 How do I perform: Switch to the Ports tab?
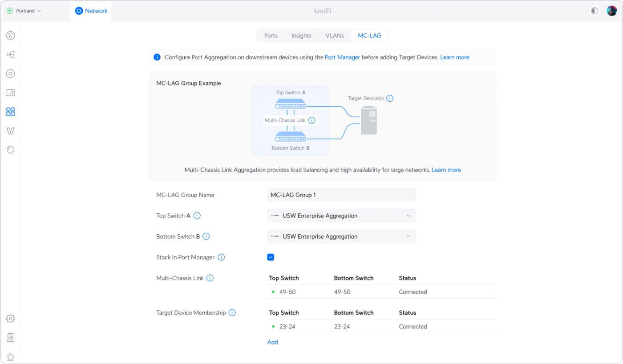(x=271, y=36)
